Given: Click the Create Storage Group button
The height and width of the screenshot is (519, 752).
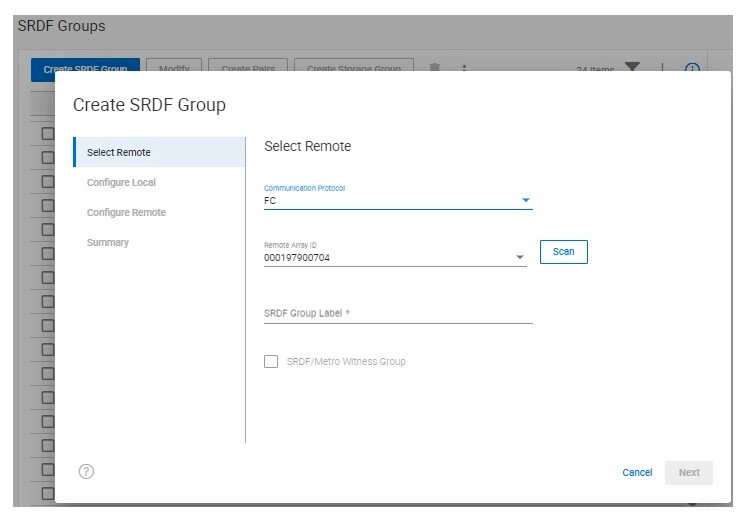Looking at the screenshot, I should [353, 68].
